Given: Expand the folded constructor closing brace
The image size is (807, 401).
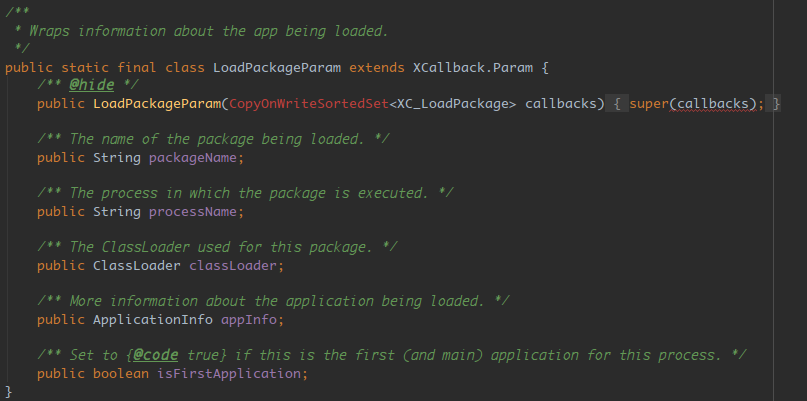Looking at the screenshot, I should pos(773,104).
